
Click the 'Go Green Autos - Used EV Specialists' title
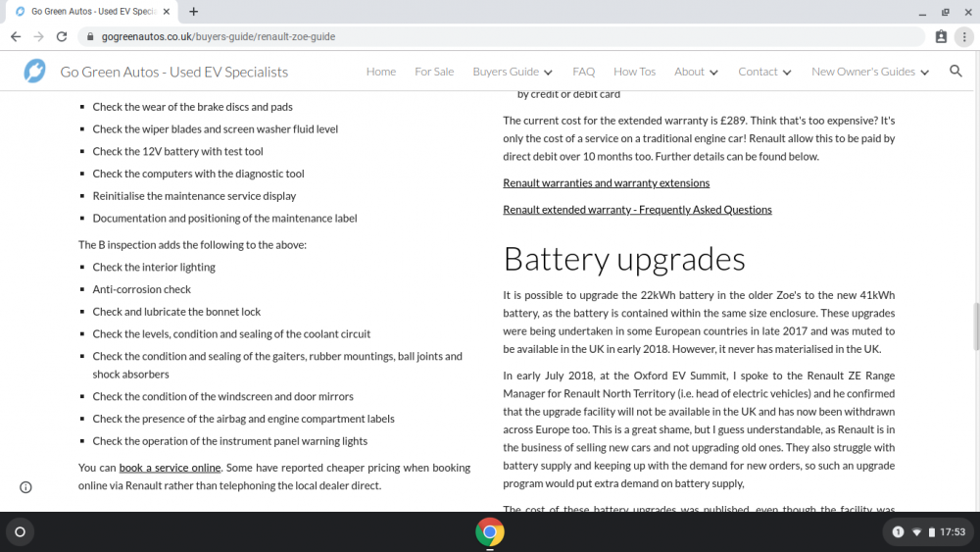coord(174,72)
